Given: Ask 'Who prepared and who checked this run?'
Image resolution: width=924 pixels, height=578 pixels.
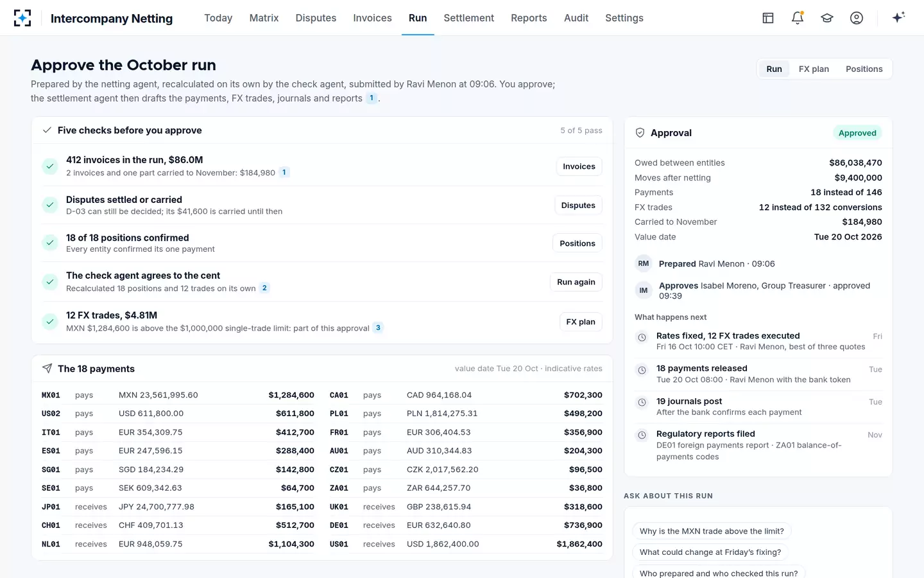Looking at the screenshot, I should click(x=719, y=572).
